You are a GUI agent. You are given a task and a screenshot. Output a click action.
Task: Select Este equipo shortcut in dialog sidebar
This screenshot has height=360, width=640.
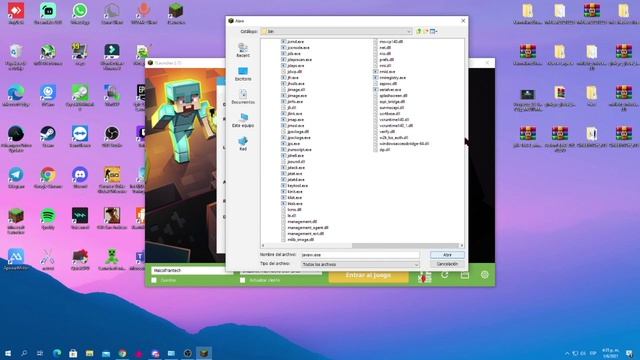coord(243,120)
